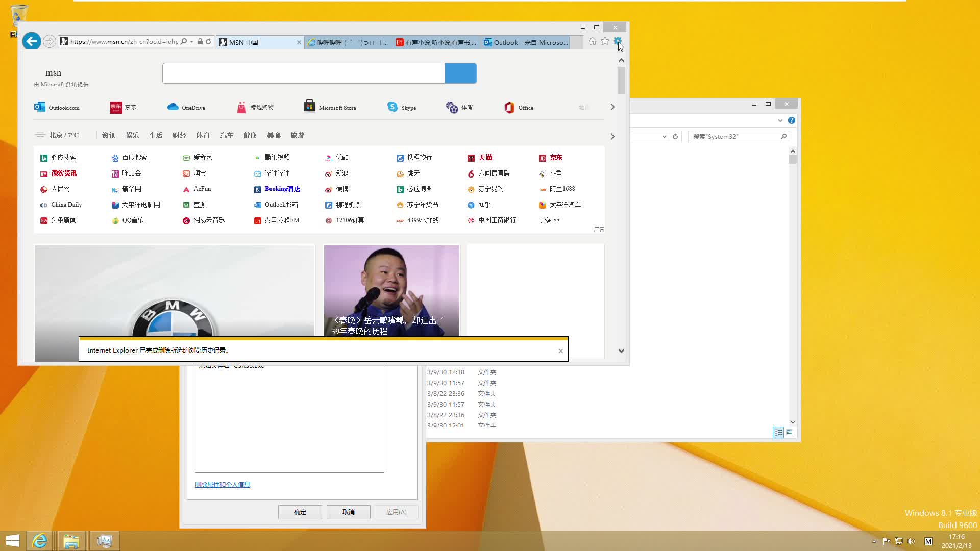Click the IE back arrow button

32,41
